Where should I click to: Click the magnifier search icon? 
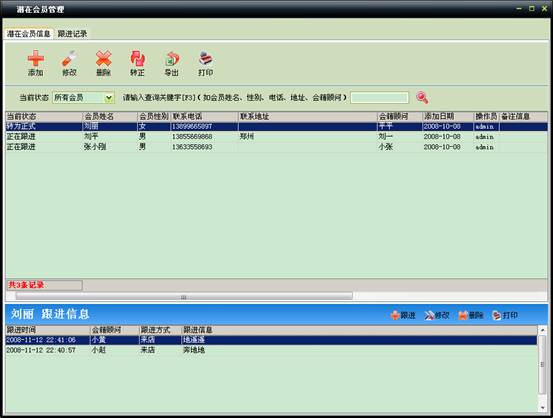coord(422,98)
